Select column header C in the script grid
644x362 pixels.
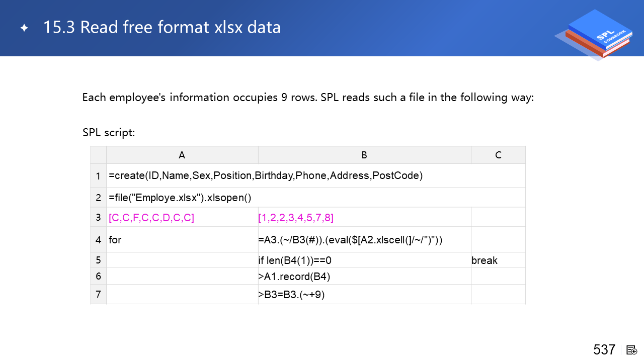[x=498, y=155]
